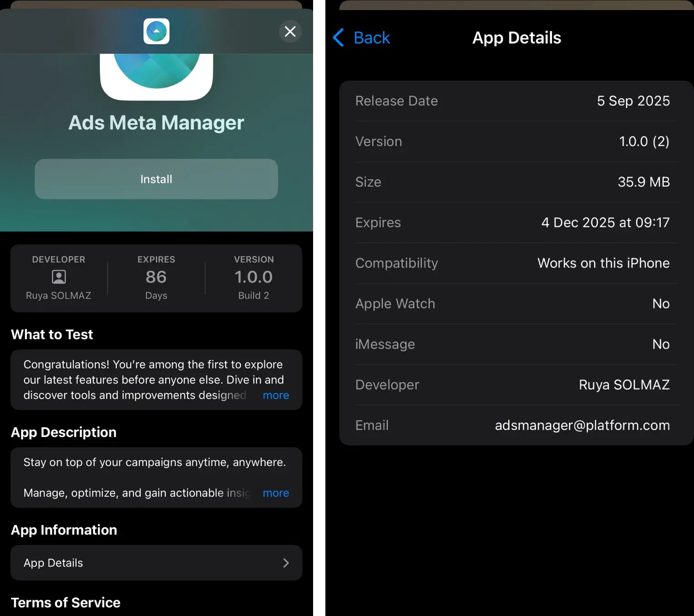Tap the 86 days expiry value
The image size is (694, 616).
pos(156,277)
